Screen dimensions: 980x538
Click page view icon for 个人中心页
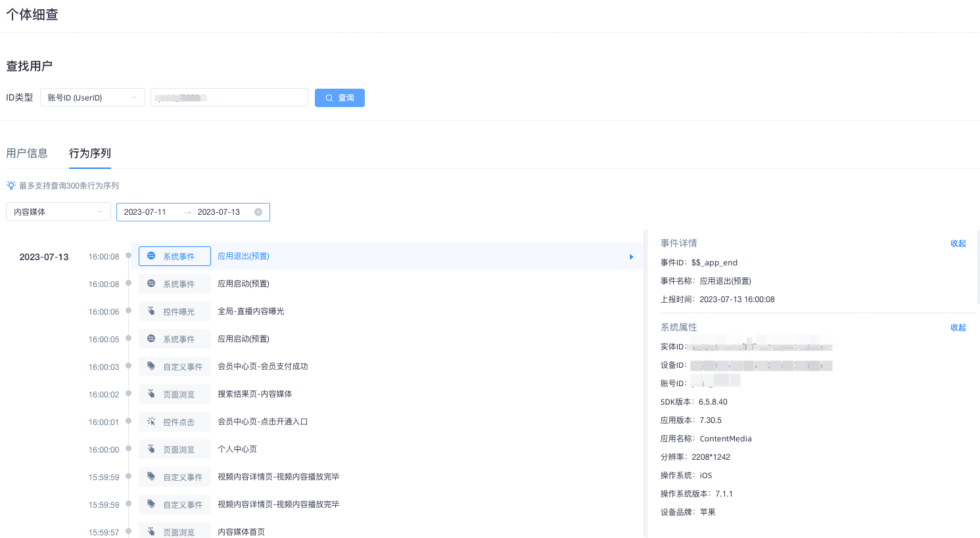pos(151,449)
